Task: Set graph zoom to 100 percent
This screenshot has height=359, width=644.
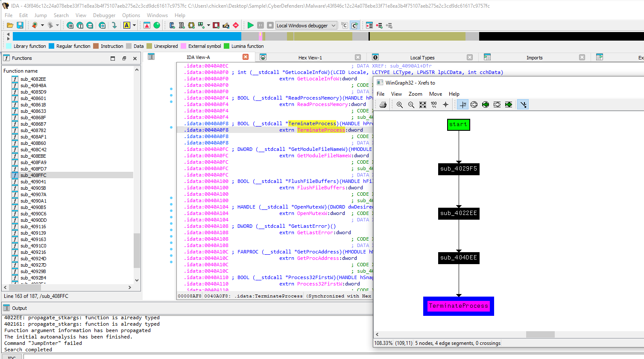Action: click(434, 105)
